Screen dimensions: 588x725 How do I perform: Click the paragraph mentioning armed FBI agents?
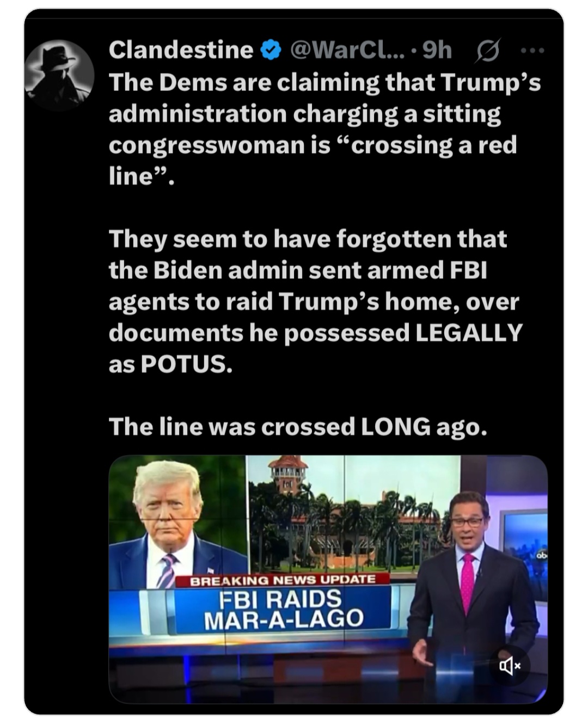pos(315,302)
